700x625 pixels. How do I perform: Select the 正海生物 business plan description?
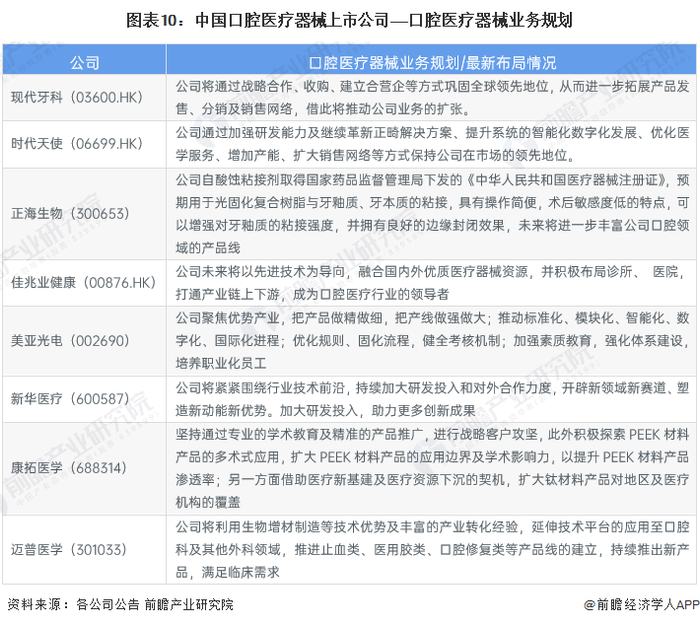(432, 214)
